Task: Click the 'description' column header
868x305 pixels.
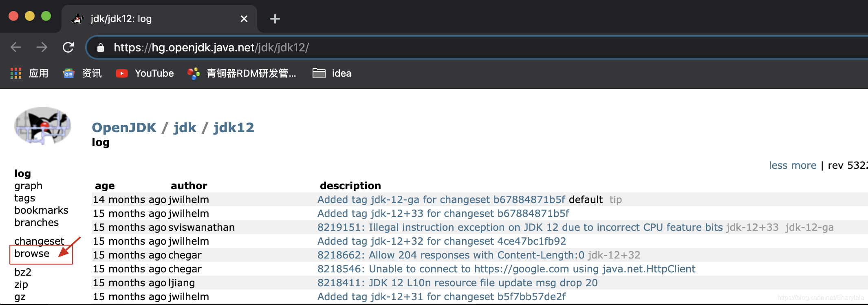Action: (x=350, y=186)
